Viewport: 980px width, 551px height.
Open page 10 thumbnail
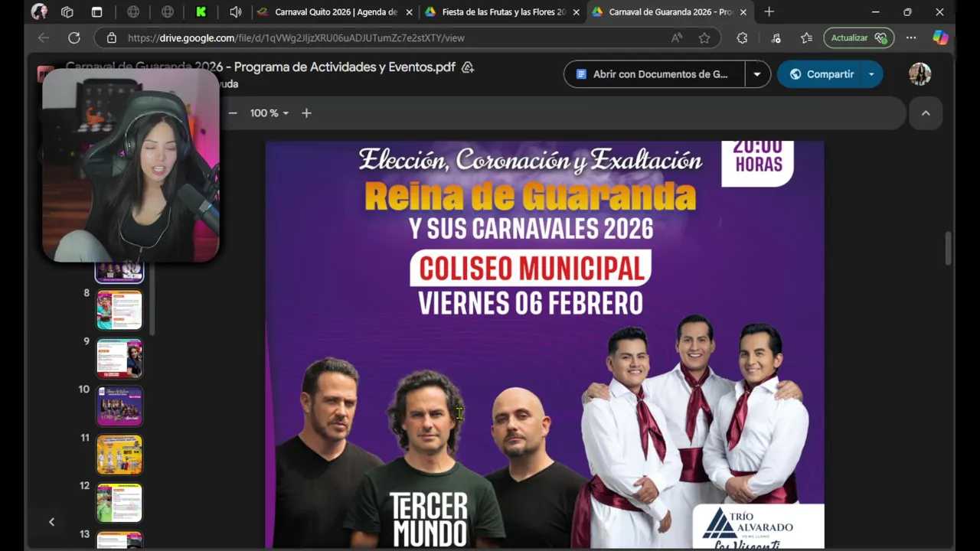click(119, 406)
